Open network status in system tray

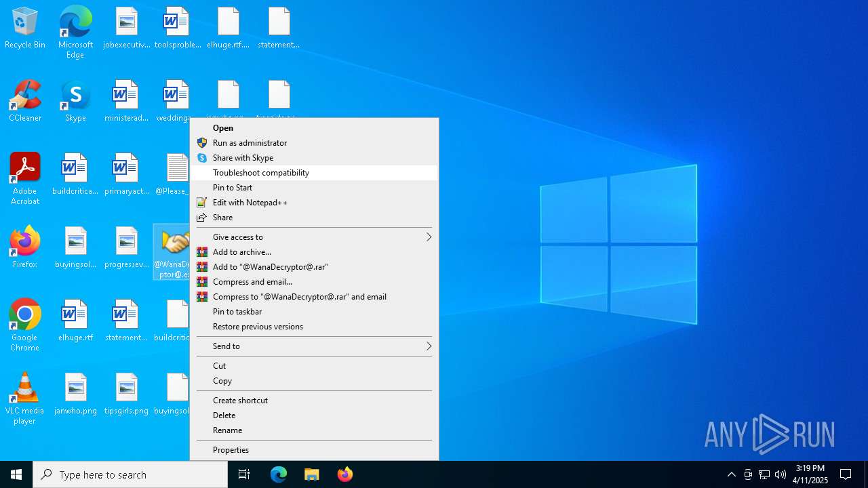click(x=764, y=474)
